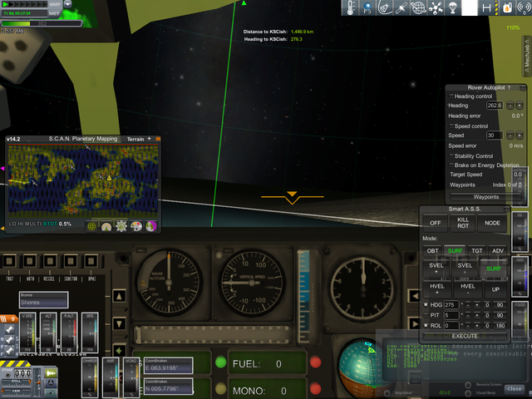Open SCANsat color palette icon

click(x=136, y=226)
